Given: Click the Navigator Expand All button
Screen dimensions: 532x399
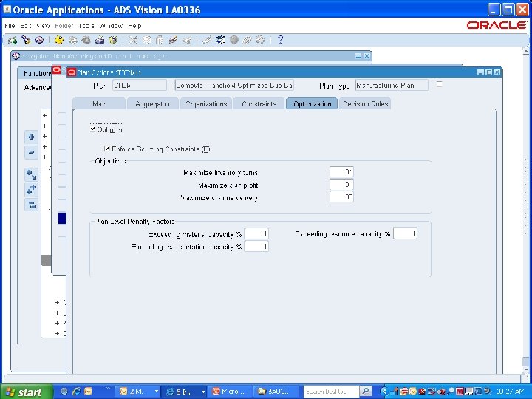Looking at the screenshot, I should [31, 190].
